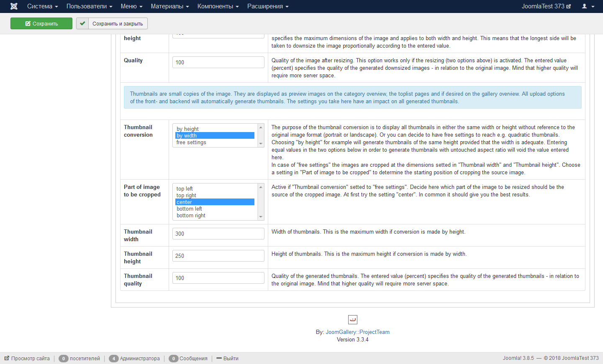The image size is (603, 364).
Task: Click the 'Version 3.3.4' text
Action: pos(353,340)
